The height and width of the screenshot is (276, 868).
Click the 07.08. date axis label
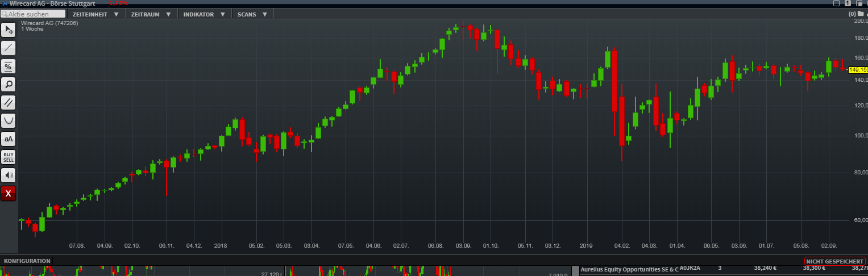tap(77, 246)
